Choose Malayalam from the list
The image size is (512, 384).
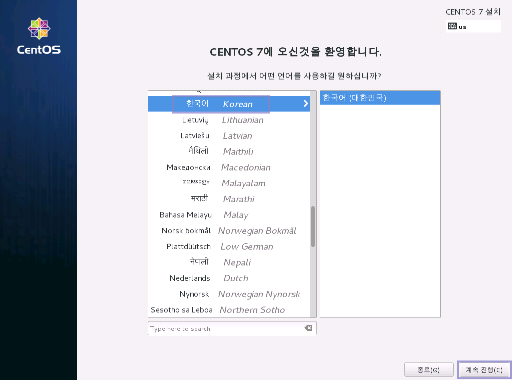[229, 183]
